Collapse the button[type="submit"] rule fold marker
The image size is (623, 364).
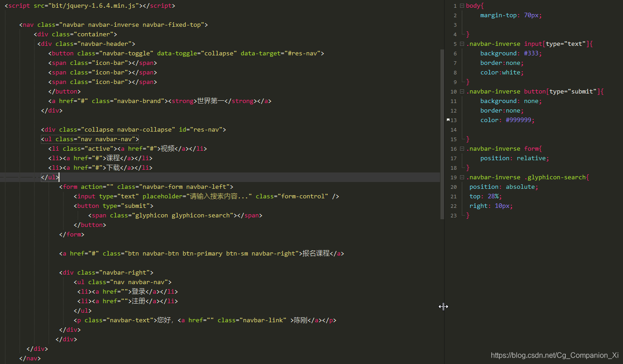[462, 92]
